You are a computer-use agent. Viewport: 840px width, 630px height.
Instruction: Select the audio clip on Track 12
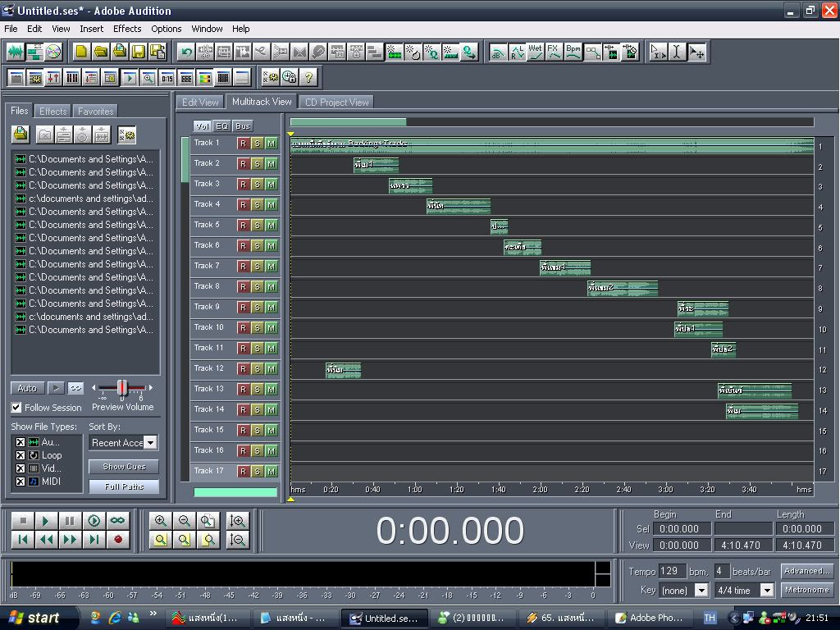344,370
